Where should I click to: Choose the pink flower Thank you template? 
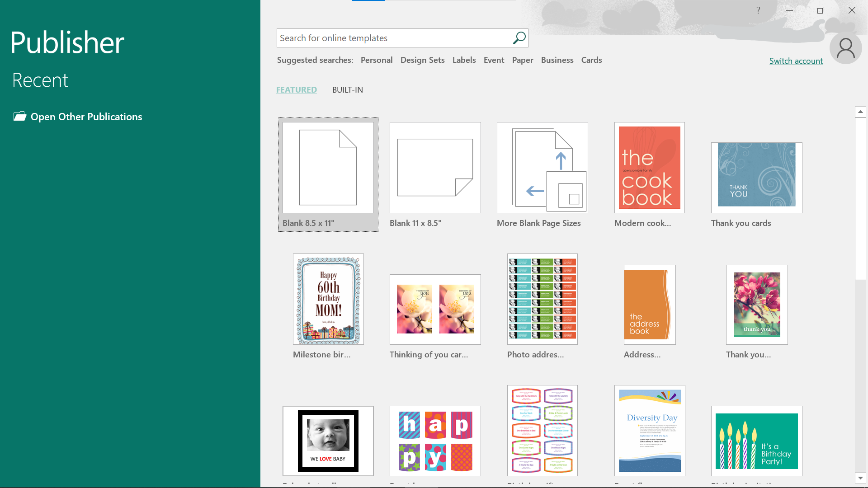(757, 305)
